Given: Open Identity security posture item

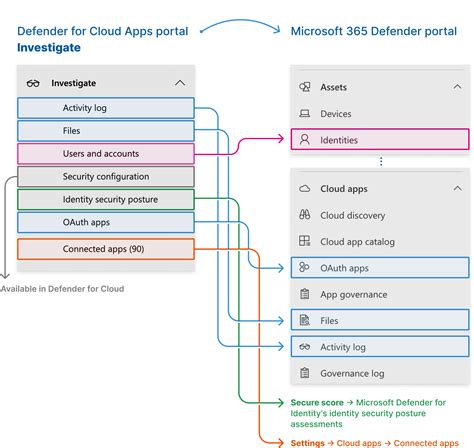Looking at the screenshot, I should coord(106,199).
